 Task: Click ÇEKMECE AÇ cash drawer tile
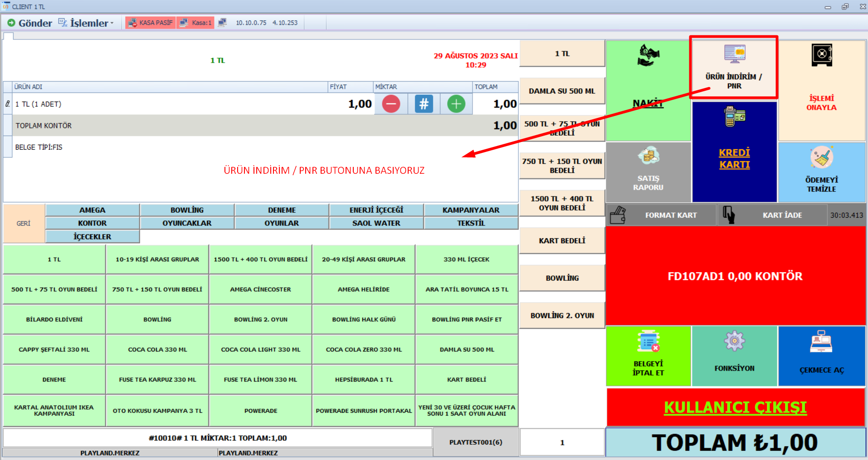(x=821, y=356)
